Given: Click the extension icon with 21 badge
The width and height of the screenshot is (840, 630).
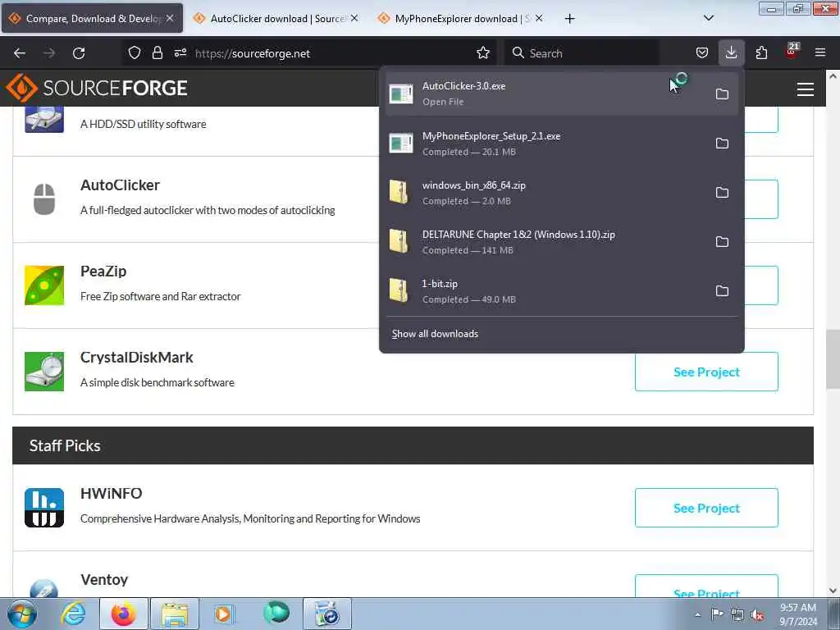Looking at the screenshot, I should [792, 52].
